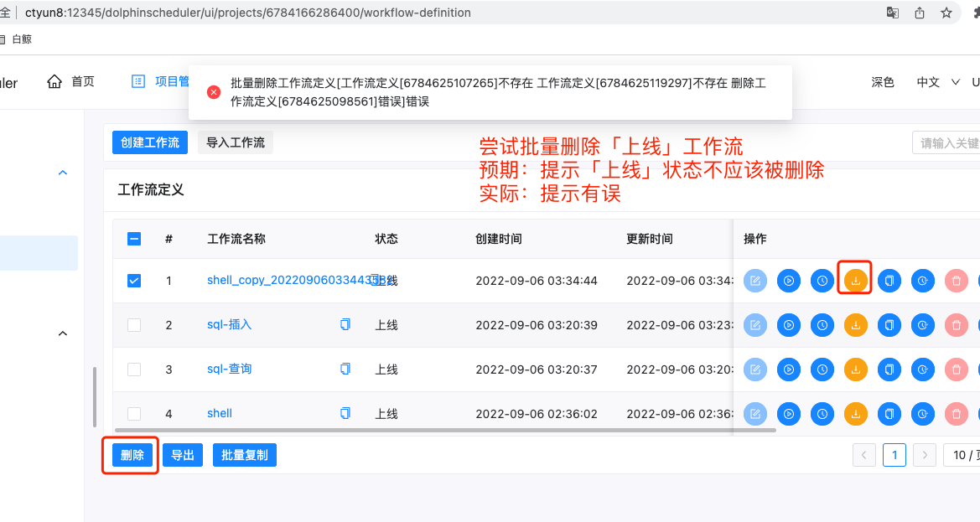Click orange offline icon in sql-插入 row
Viewport: 980px width, 522px height.
(x=856, y=325)
